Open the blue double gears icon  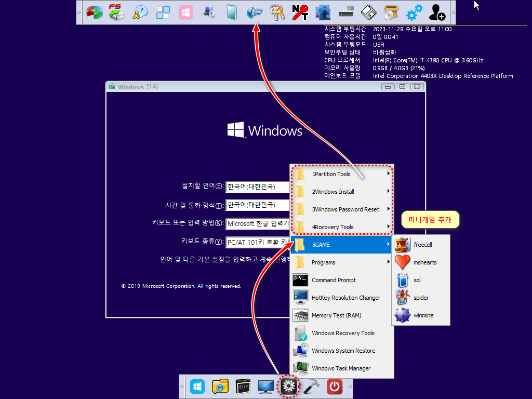coord(415,12)
